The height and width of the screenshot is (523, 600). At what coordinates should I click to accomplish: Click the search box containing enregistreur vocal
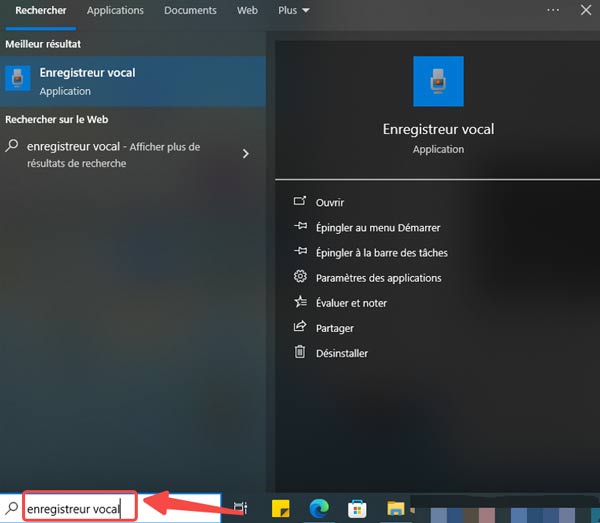[x=80, y=508]
